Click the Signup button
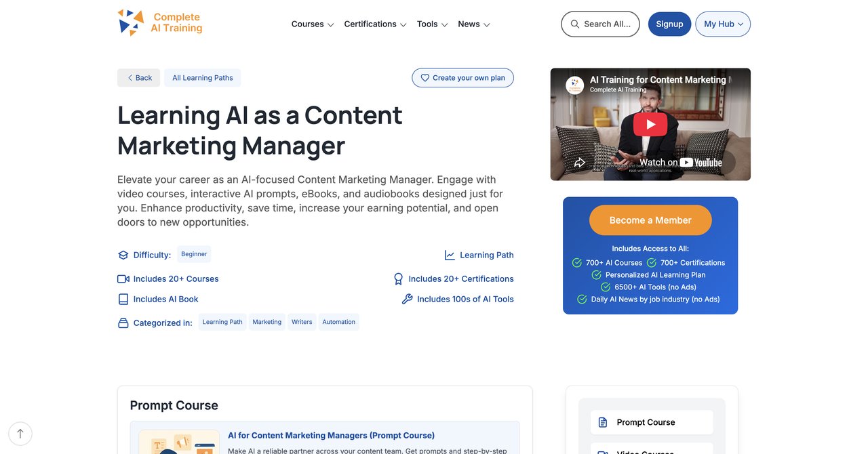The image size is (868, 454). [x=669, y=24]
